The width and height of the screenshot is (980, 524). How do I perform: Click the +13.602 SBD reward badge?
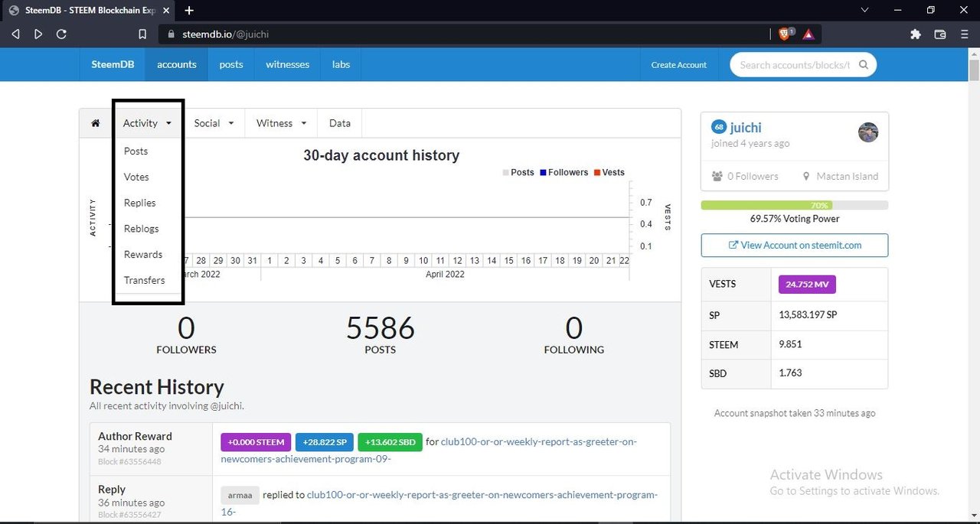tap(389, 442)
